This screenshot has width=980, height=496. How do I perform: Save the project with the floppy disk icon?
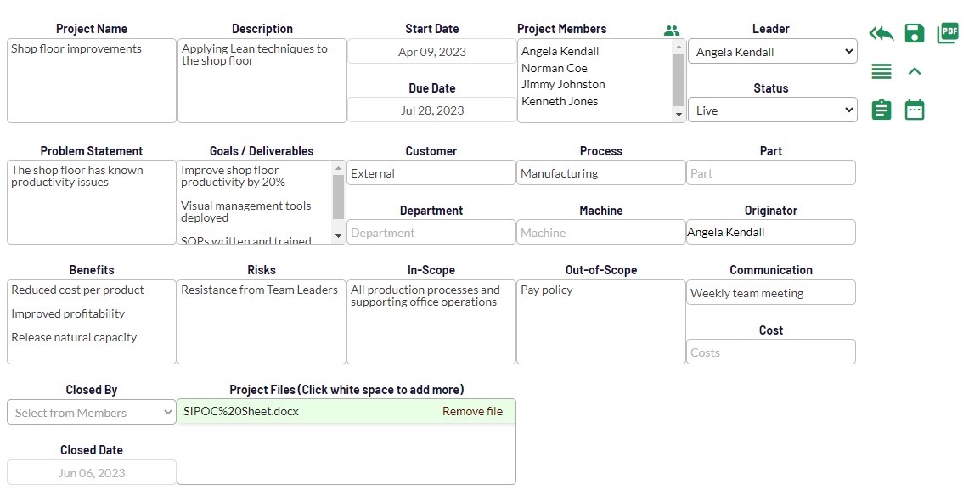[915, 34]
